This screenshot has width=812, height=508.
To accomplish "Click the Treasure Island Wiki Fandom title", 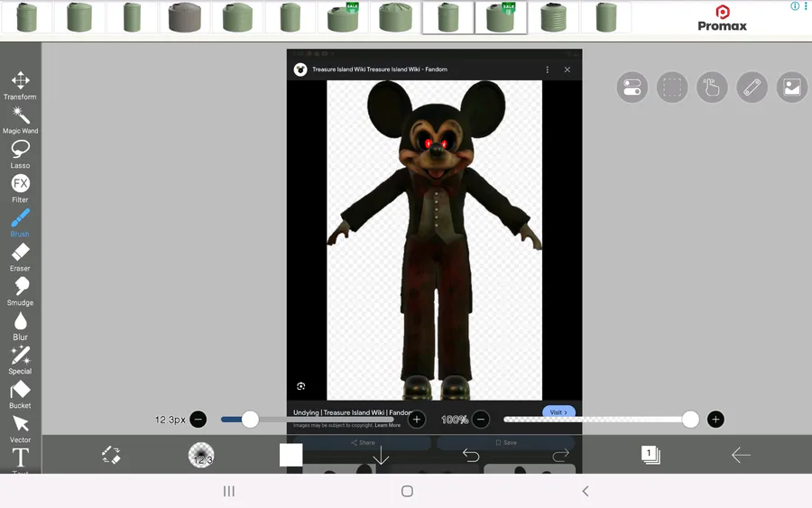I will (379, 69).
